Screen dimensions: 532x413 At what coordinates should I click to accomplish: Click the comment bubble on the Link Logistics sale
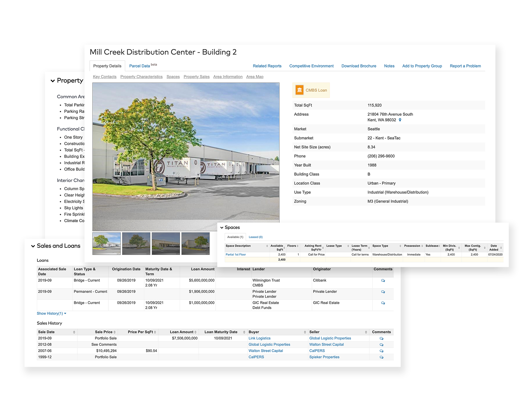(381, 338)
